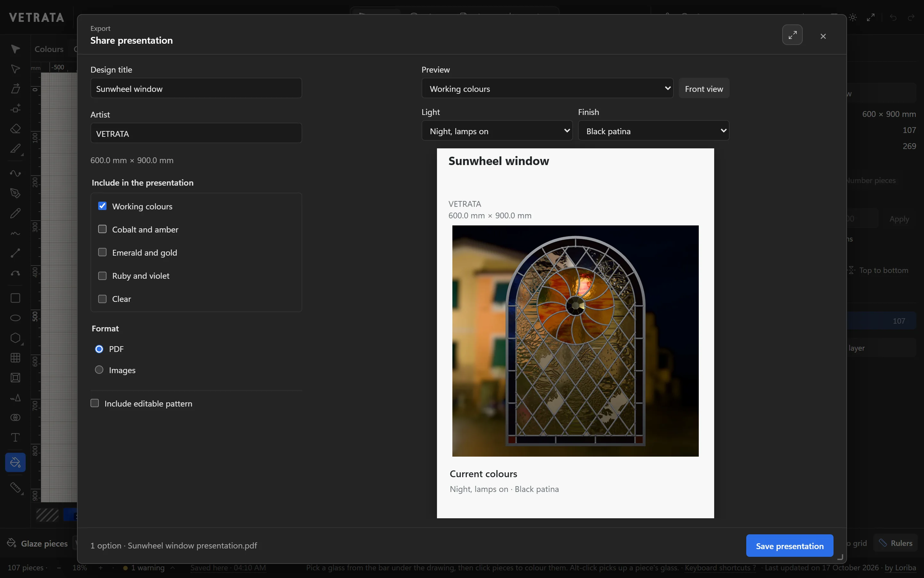This screenshot has height=578, width=924.
Task: Click the Undo arrow in top bar
Action: coord(893,18)
